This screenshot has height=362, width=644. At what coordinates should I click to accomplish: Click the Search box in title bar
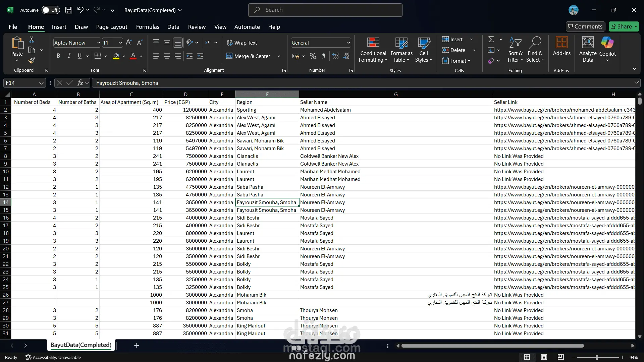point(325,10)
